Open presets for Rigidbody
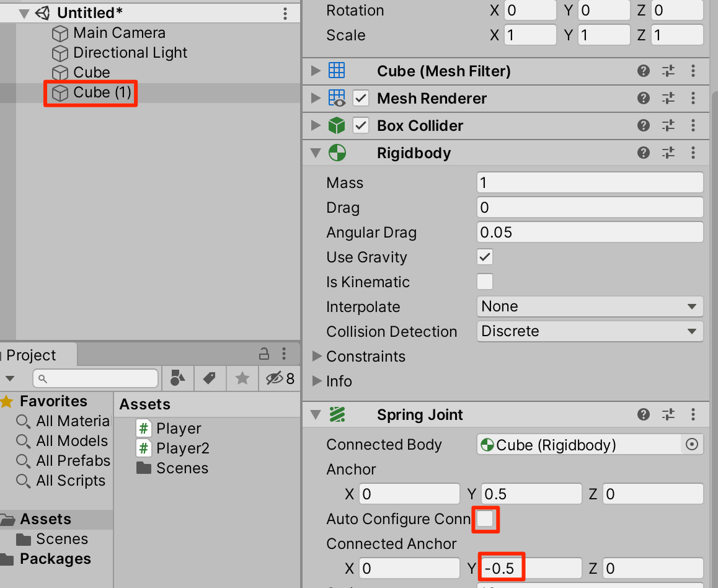Image resolution: width=718 pixels, height=588 pixels. click(668, 153)
